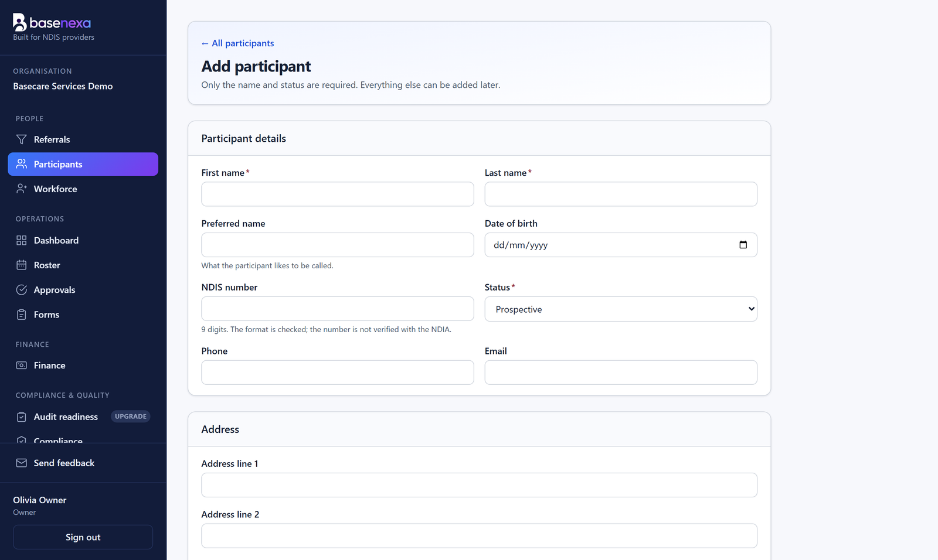Open Dashboard from the Operations section

pyautogui.click(x=83, y=240)
